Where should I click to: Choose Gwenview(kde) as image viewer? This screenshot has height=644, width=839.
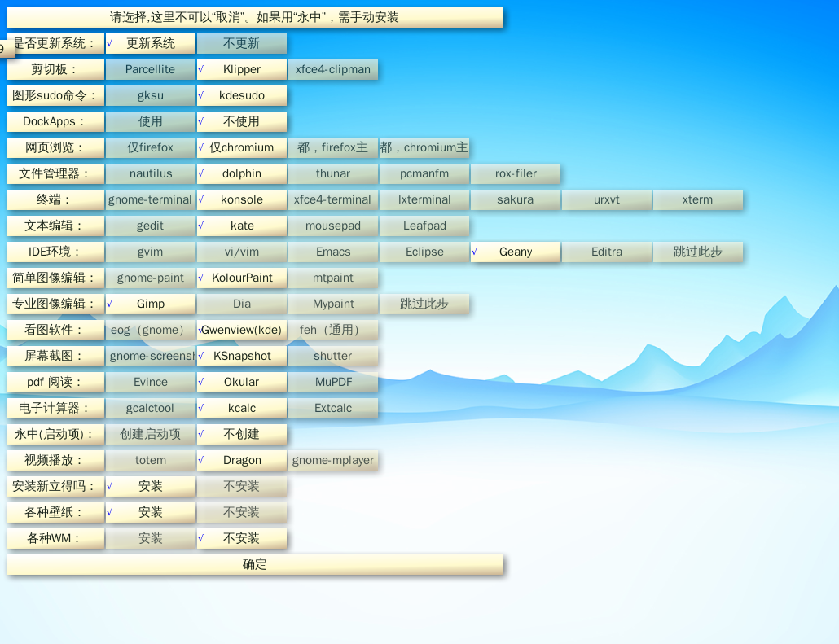(242, 330)
